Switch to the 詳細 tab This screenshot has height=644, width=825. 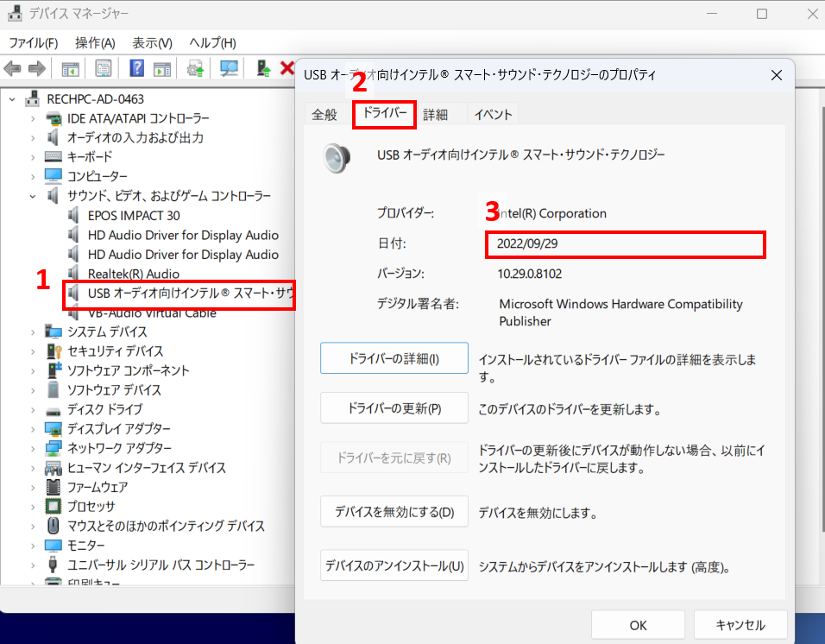coord(435,115)
